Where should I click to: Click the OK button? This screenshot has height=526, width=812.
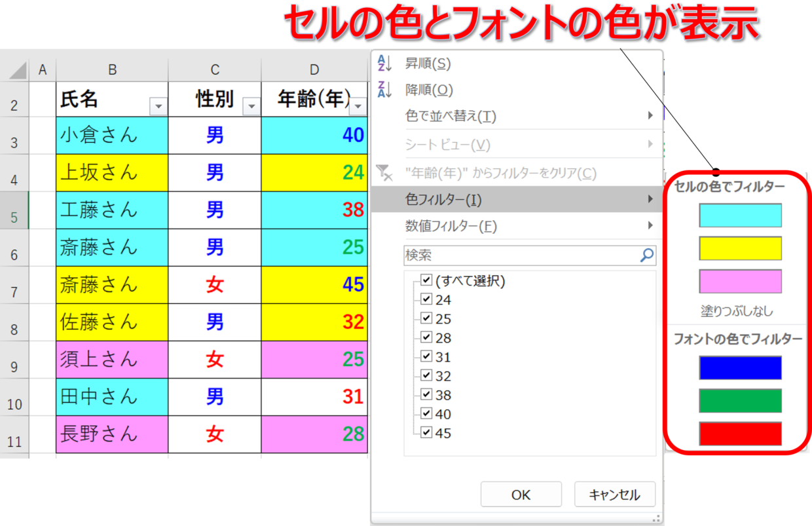coord(521,495)
